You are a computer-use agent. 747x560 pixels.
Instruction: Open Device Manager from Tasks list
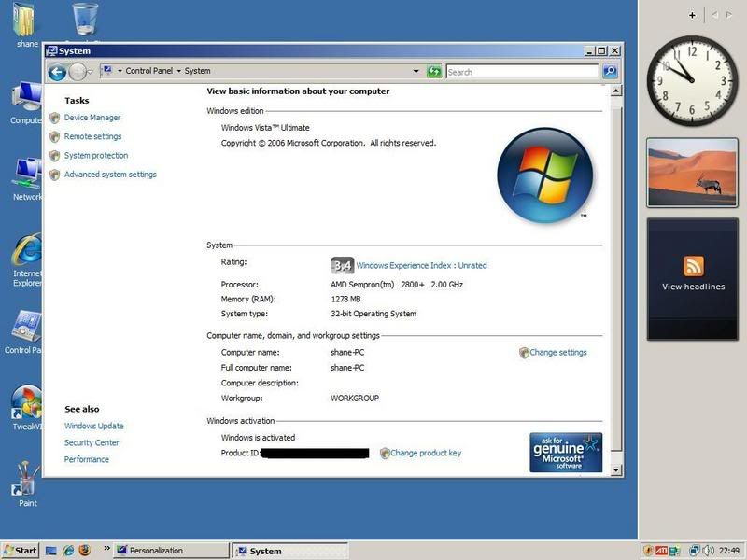click(92, 118)
